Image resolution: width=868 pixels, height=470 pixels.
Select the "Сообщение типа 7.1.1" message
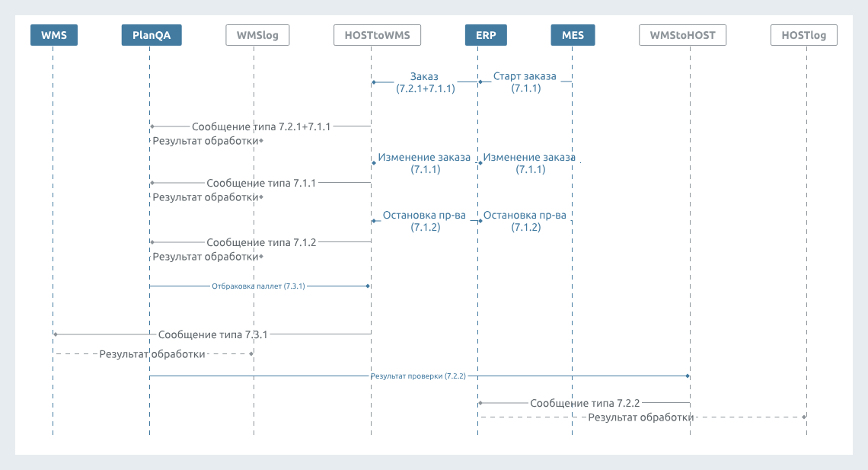coord(261,183)
